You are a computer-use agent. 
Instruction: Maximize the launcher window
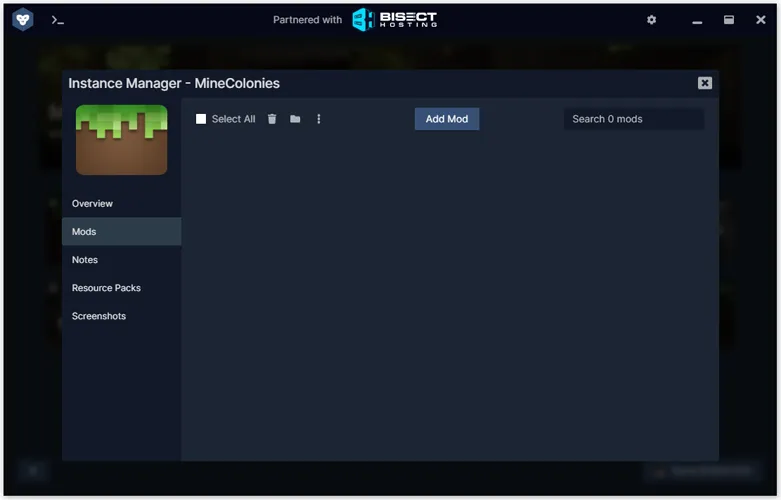[729, 20]
